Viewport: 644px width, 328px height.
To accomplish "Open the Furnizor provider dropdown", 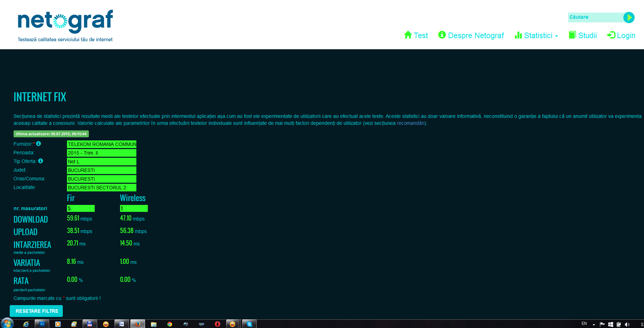I will tap(101, 144).
